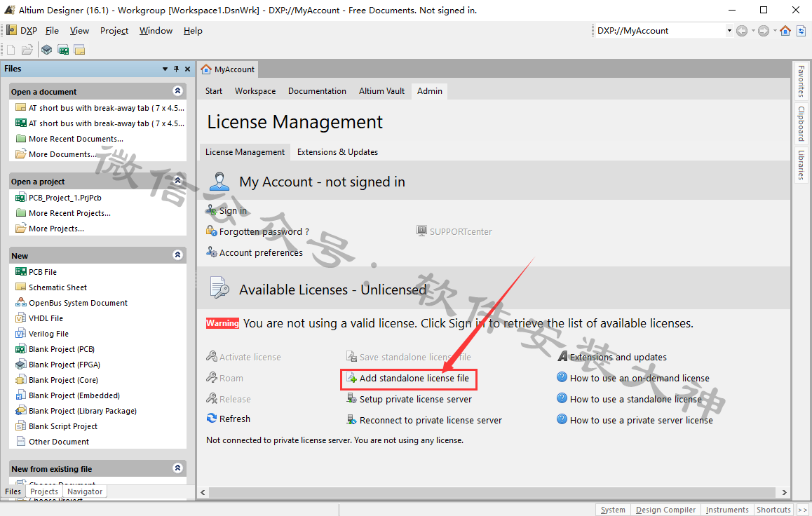Click the navigate back arrow icon
Viewport: 812px width, 516px height.
[742, 31]
